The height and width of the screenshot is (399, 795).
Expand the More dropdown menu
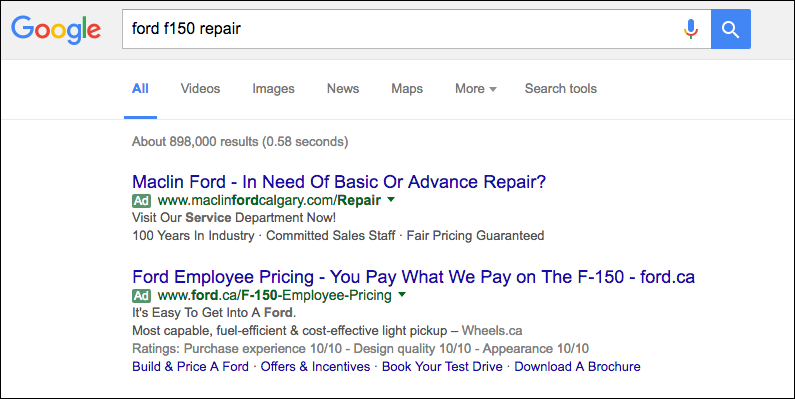tap(476, 89)
